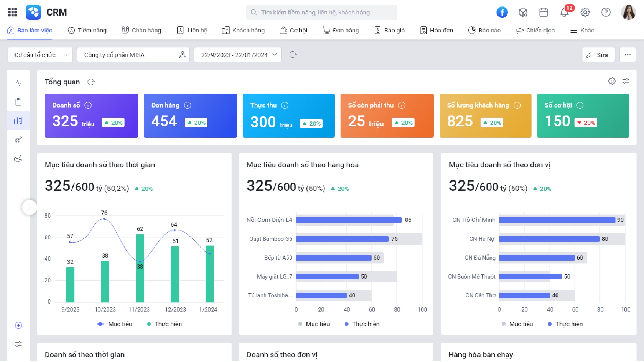Expand the left sidebar with chevron arrow
The image size is (644, 362).
point(30,207)
